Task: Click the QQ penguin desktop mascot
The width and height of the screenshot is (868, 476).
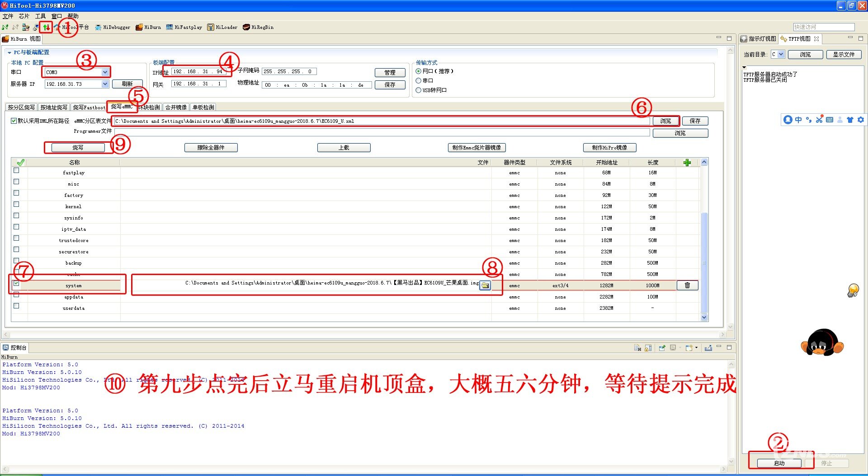Action: coord(822,342)
